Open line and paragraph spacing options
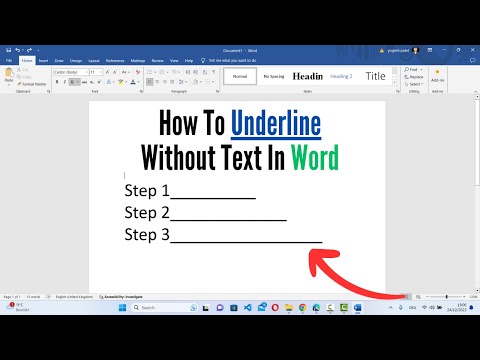Screen dimensions: 480x360 [x=182, y=82]
